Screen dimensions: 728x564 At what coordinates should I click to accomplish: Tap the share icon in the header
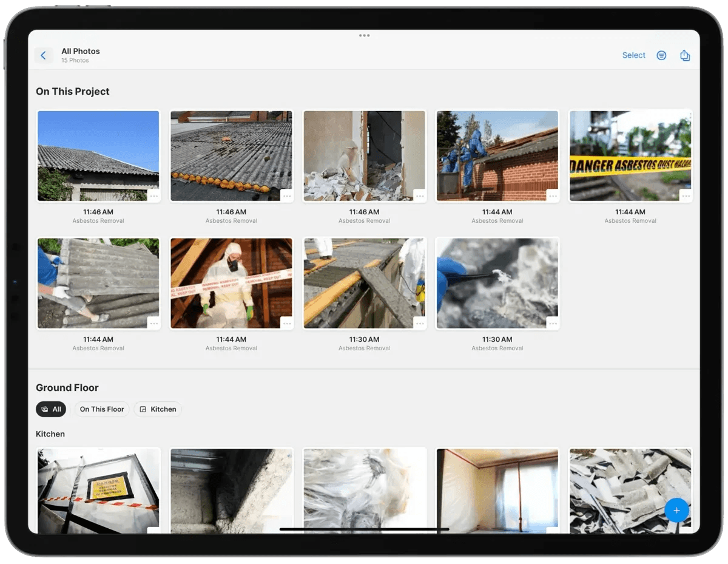click(685, 55)
